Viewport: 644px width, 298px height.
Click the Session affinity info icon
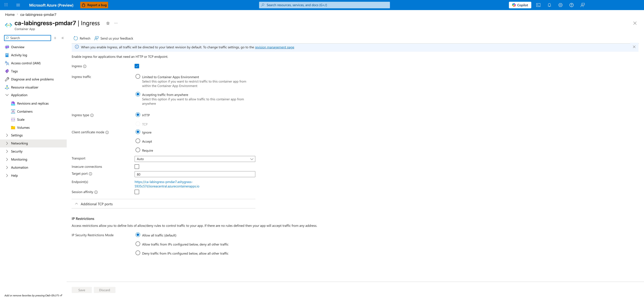[x=96, y=192]
